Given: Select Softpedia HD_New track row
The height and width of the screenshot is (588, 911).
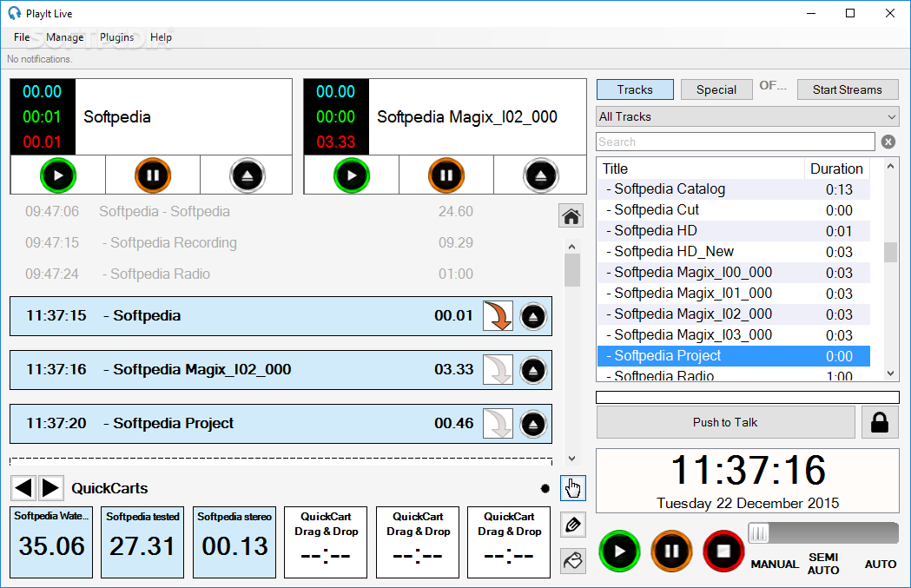Looking at the screenshot, I should (x=734, y=252).
